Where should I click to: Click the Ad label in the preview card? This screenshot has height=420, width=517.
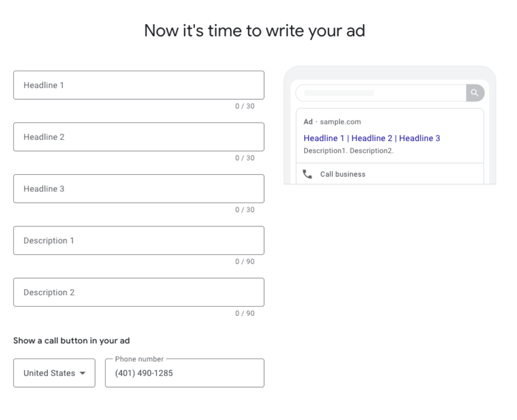coord(308,122)
